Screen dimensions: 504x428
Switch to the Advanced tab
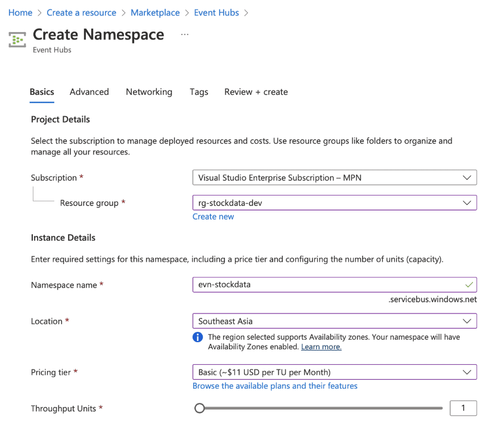(89, 92)
